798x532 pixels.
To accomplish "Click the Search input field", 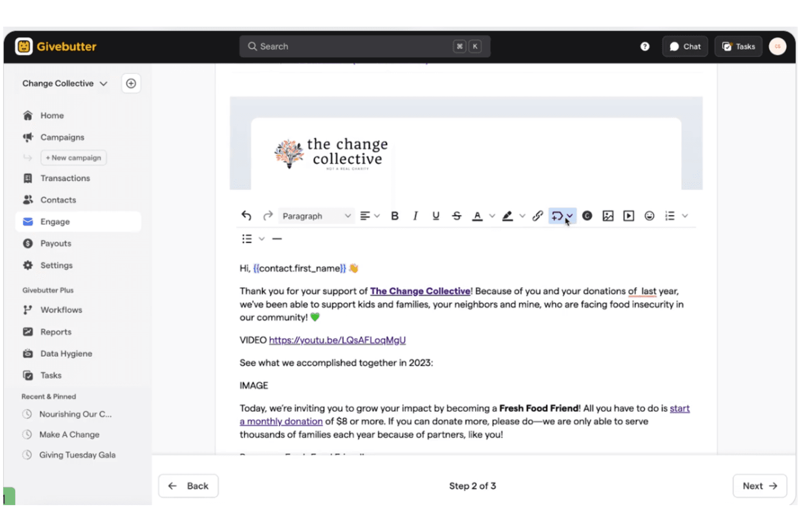I will click(x=365, y=46).
